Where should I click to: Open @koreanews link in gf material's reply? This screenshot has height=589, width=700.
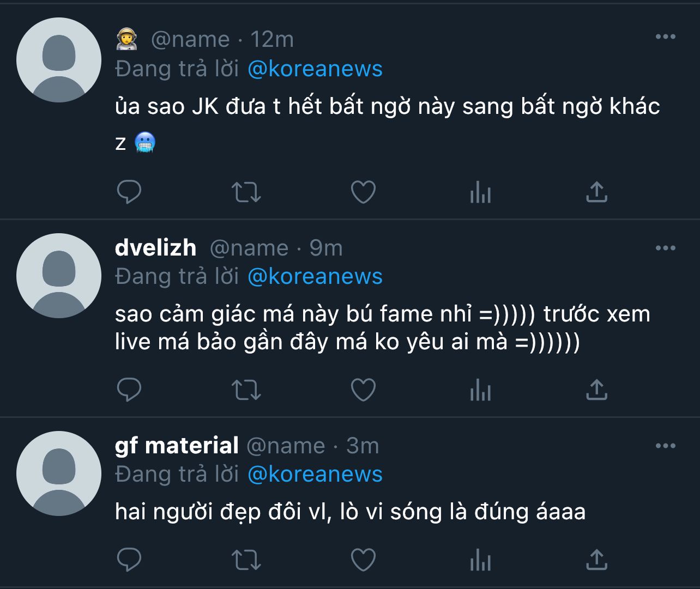click(315, 474)
